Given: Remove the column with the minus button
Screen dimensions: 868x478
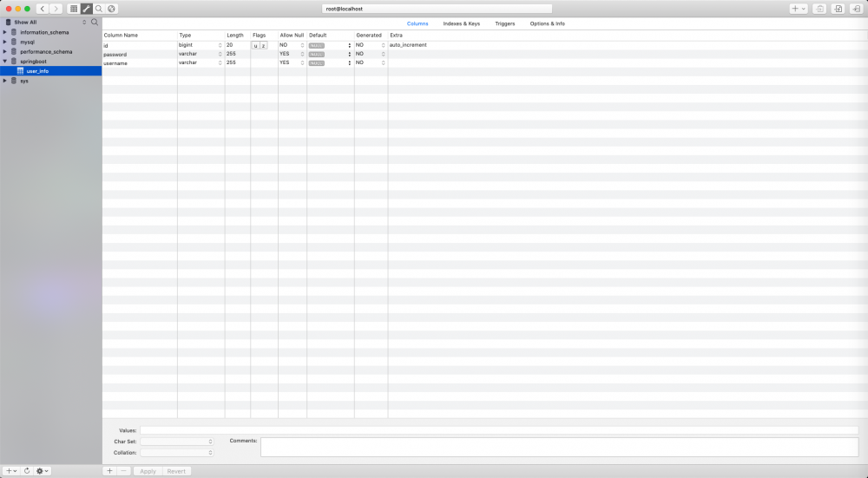Looking at the screenshot, I should [123, 471].
